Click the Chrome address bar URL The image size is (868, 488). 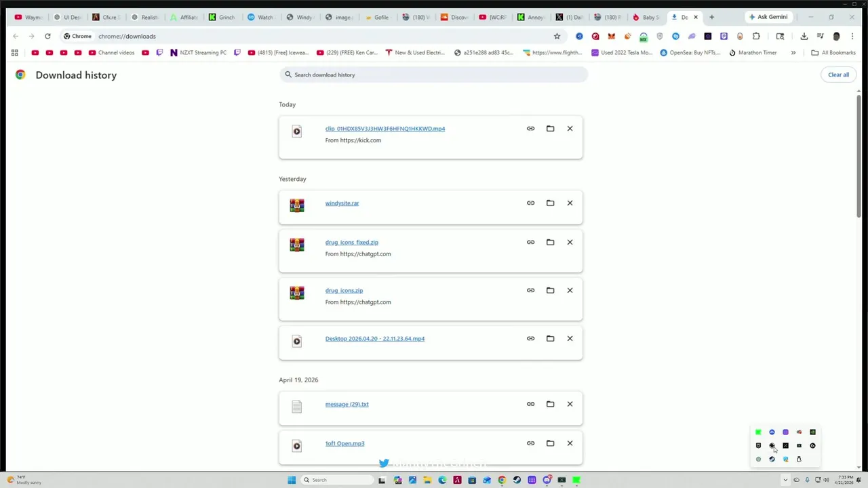click(127, 36)
